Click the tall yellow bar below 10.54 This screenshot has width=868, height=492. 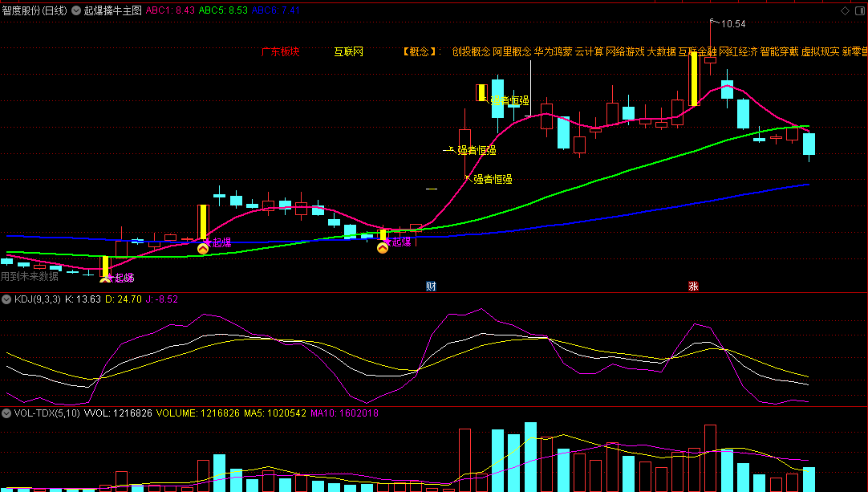pyautogui.click(x=694, y=79)
